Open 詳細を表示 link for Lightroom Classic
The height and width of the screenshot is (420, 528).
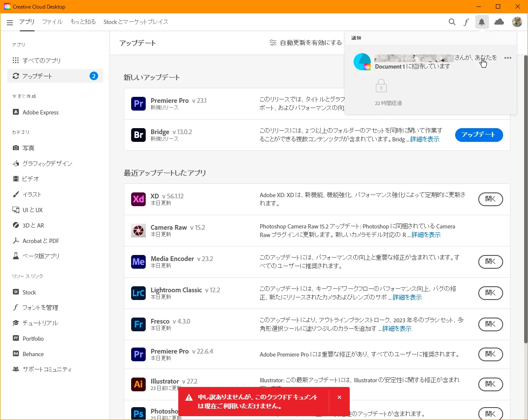(x=407, y=297)
